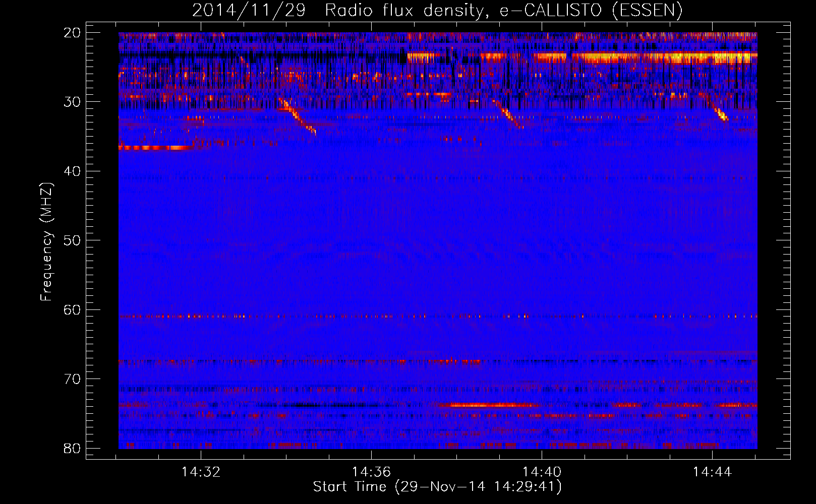Click the 'Frequency (MHZ)' axis label
The width and height of the screenshot is (816, 504).
(x=46, y=242)
